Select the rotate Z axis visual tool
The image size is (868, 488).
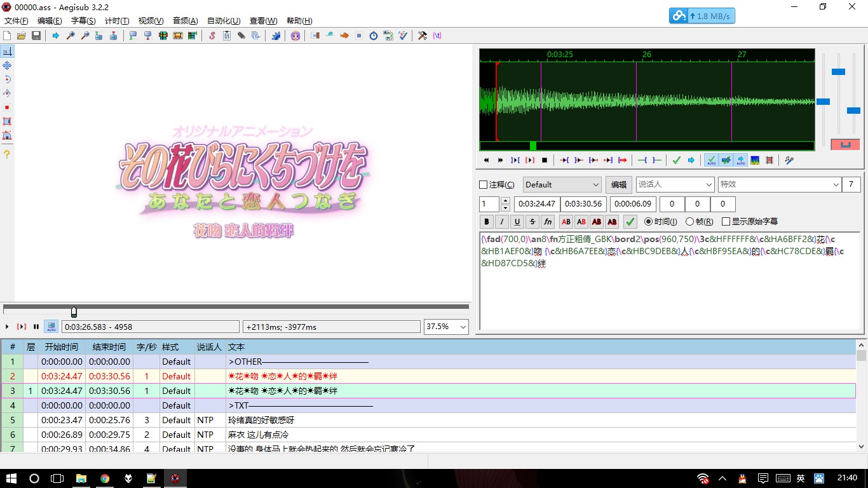(7, 79)
